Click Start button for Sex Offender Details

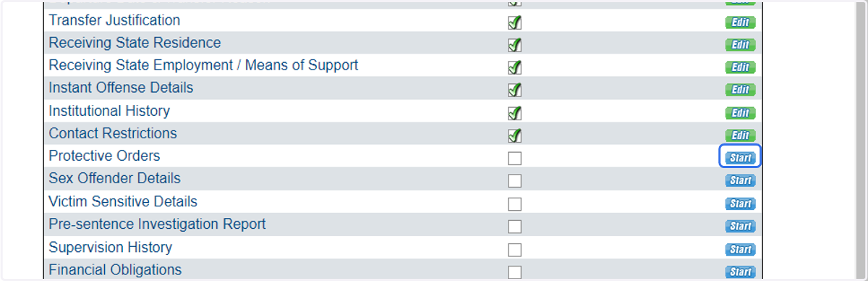coord(740,180)
